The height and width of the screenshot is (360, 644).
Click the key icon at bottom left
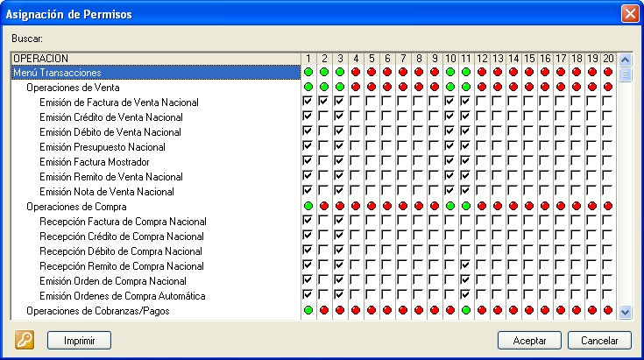point(24,340)
